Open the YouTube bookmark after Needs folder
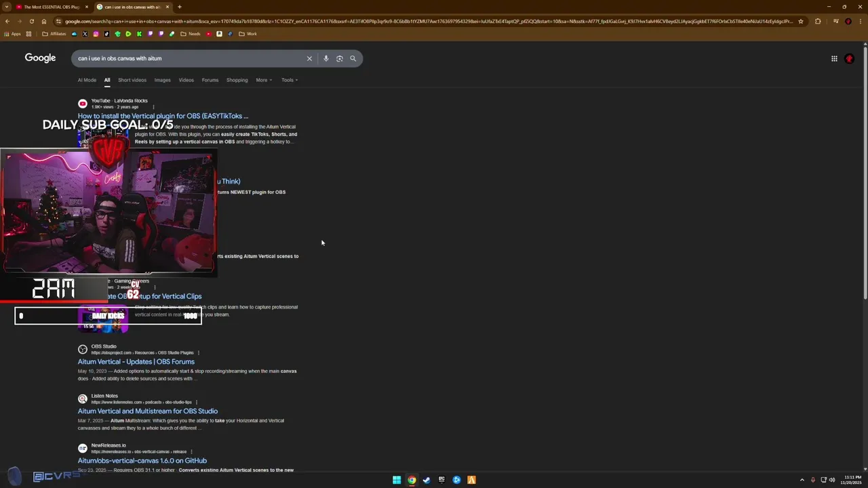 (208, 34)
